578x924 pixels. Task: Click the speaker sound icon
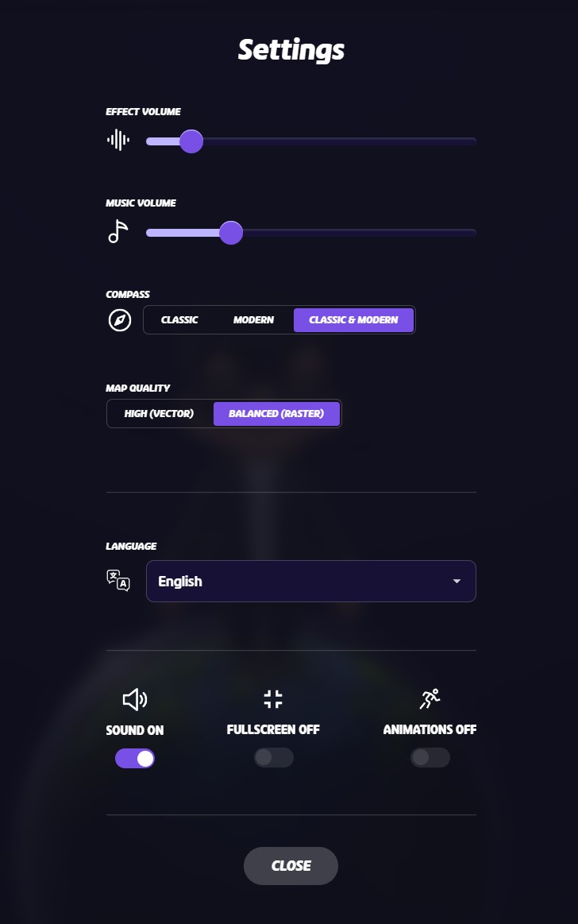pyautogui.click(x=135, y=699)
